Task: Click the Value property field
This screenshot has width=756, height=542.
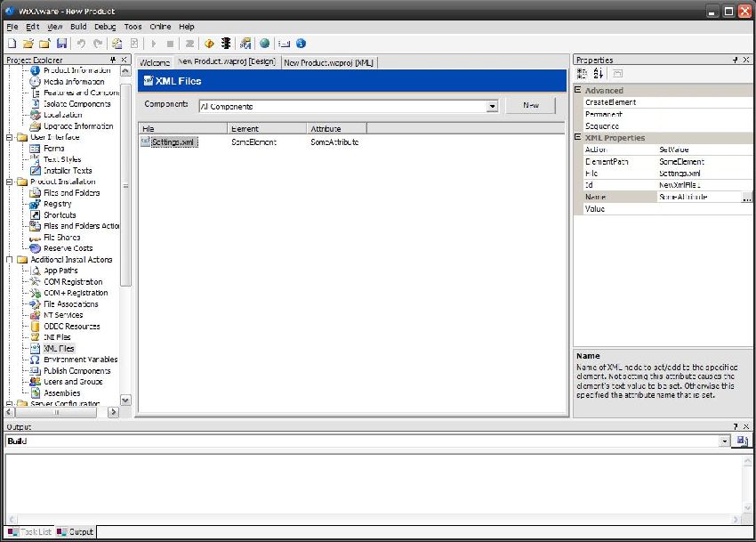Action: (x=703, y=209)
